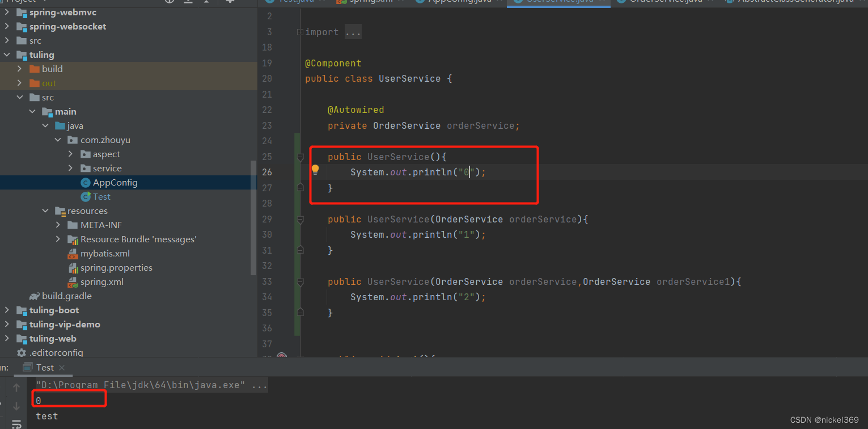
Task: Expand the tuling-vip-demo module chevron
Action: point(7,325)
